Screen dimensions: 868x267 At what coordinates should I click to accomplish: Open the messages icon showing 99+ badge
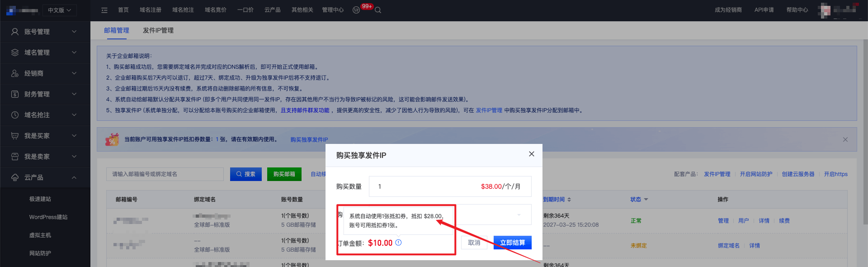(357, 10)
